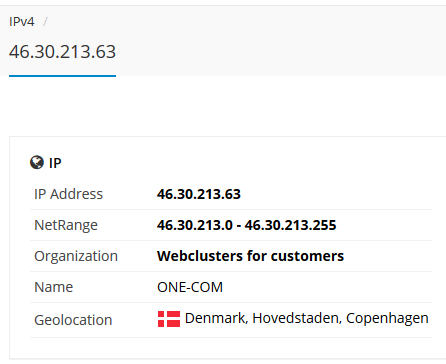Click the word Hovedstaden in the geolocation

click(297, 318)
